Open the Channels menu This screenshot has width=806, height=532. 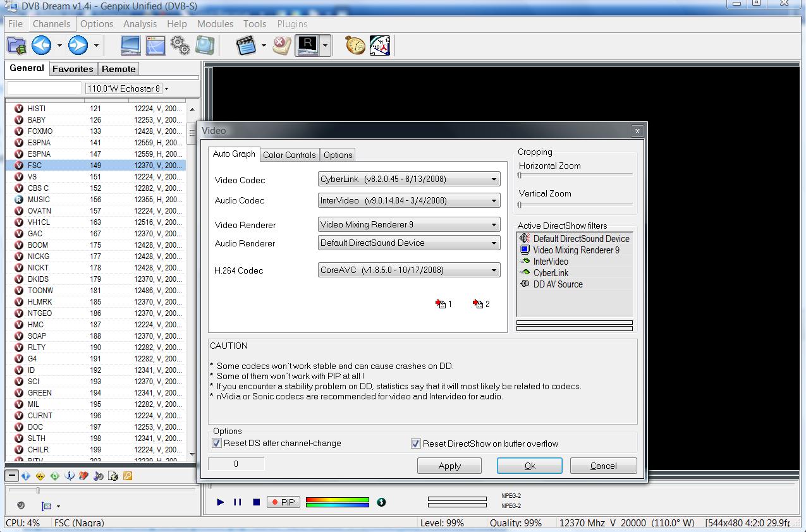point(52,23)
